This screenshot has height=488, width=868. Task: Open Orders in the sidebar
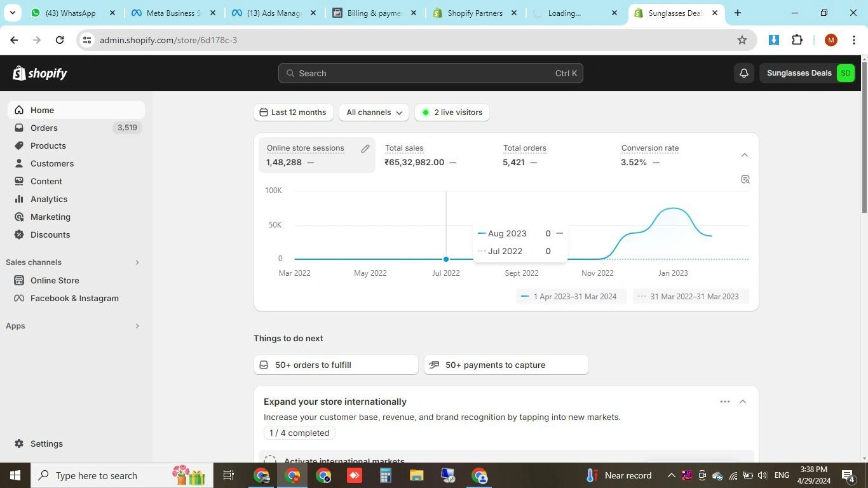pos(44,128)
